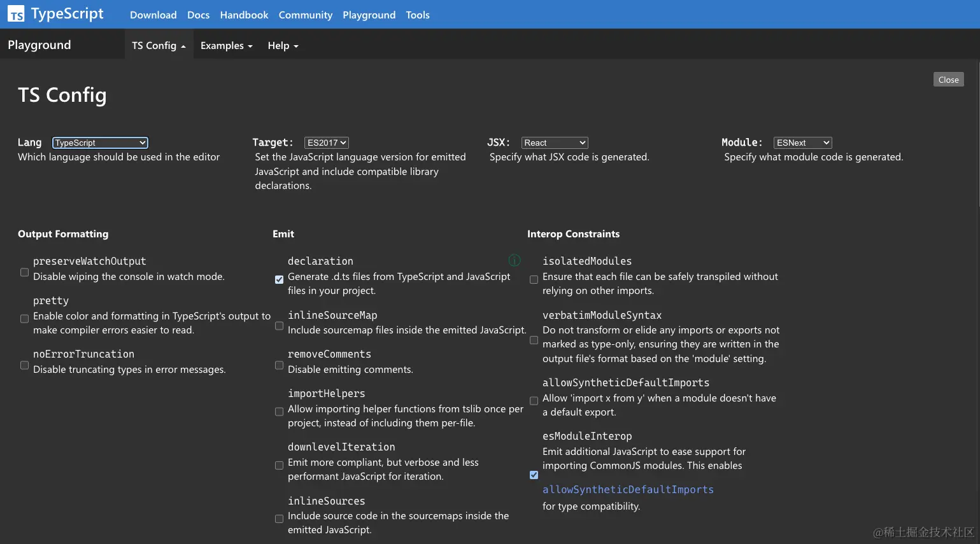The width and height of the screenshot is (980, 544).
Task: Enable the preserveWatchOutput checkbox
Action: click(24, 272)
